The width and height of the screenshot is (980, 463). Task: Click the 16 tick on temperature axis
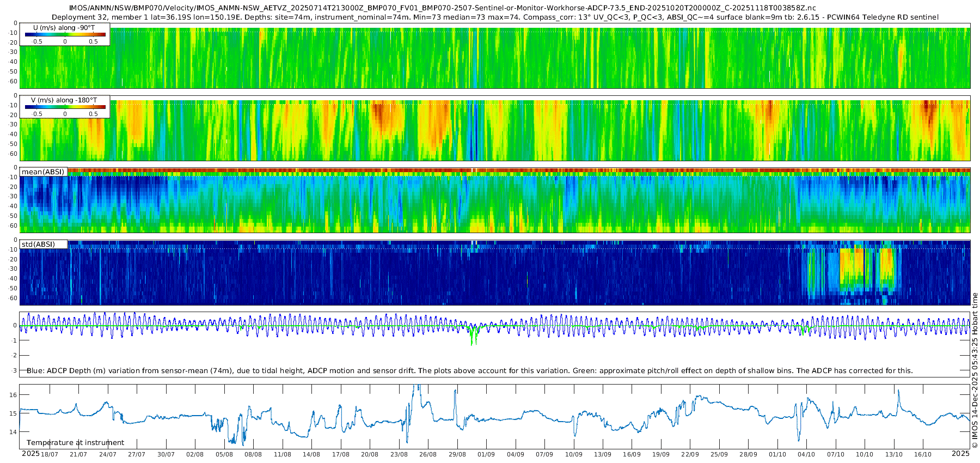tap(14, 395)
